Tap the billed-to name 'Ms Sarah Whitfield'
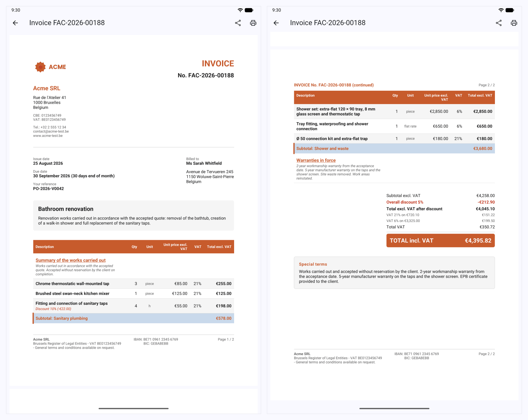This screenshot has width=528, height=420. (204, 163)
